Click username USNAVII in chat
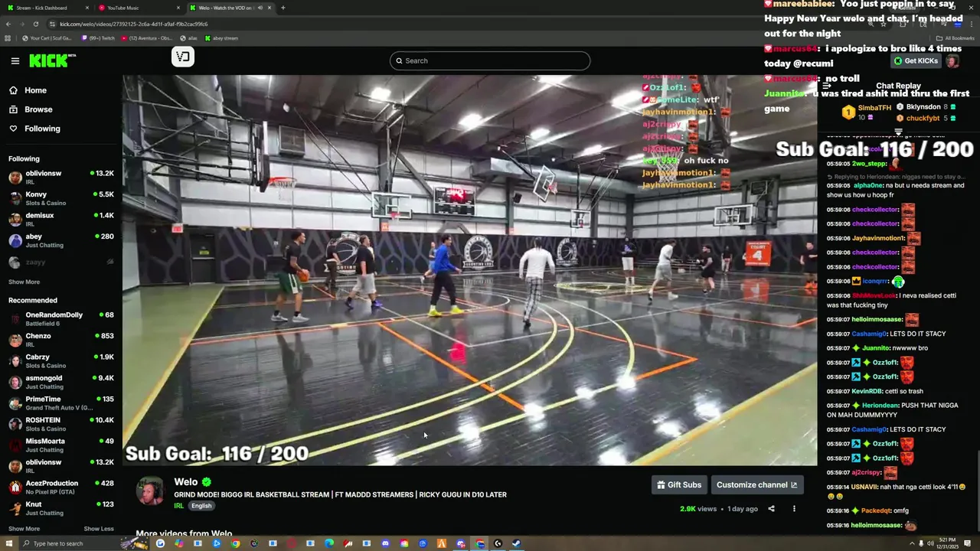Viewport: 980px width, 551px height. (864, 487)
